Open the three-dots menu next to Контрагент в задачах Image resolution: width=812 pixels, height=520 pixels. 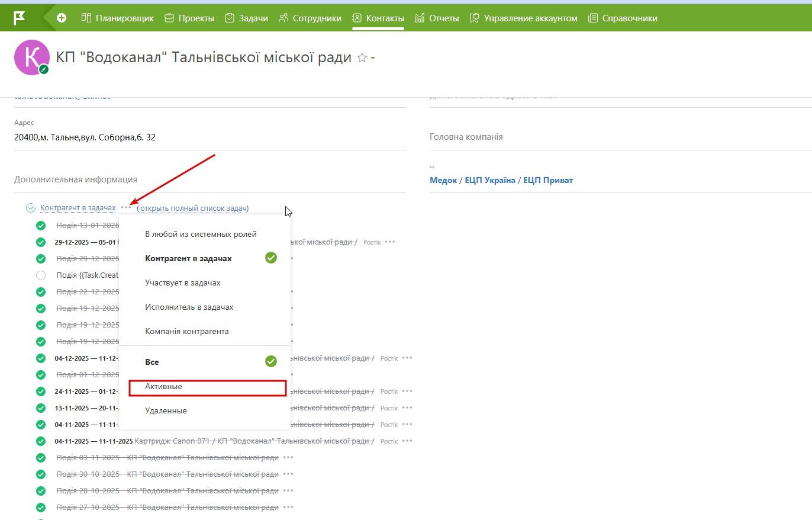click(126, 208)
